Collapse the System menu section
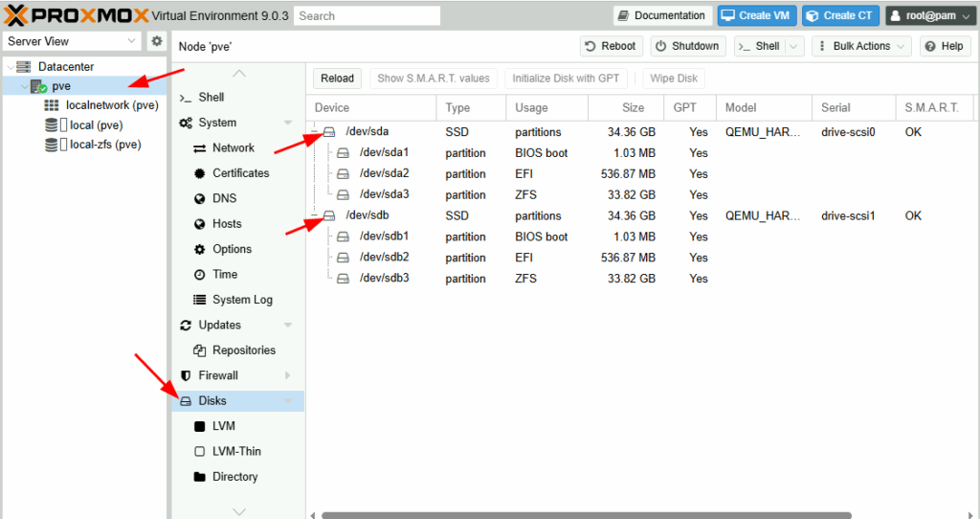The image size is (980, 519). click(x=288, y=123)
